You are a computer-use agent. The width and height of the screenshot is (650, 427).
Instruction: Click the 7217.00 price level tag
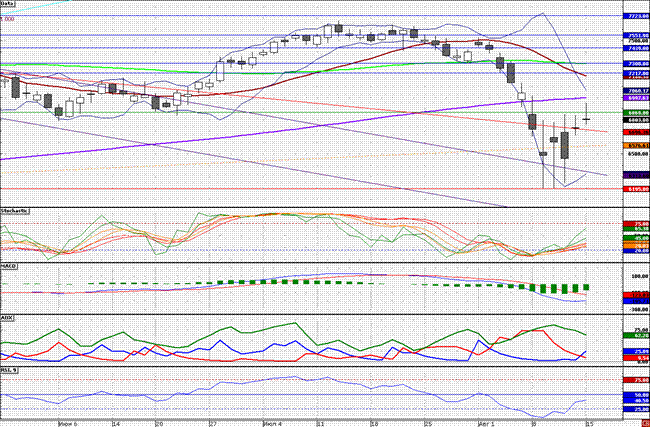(636, 73)
